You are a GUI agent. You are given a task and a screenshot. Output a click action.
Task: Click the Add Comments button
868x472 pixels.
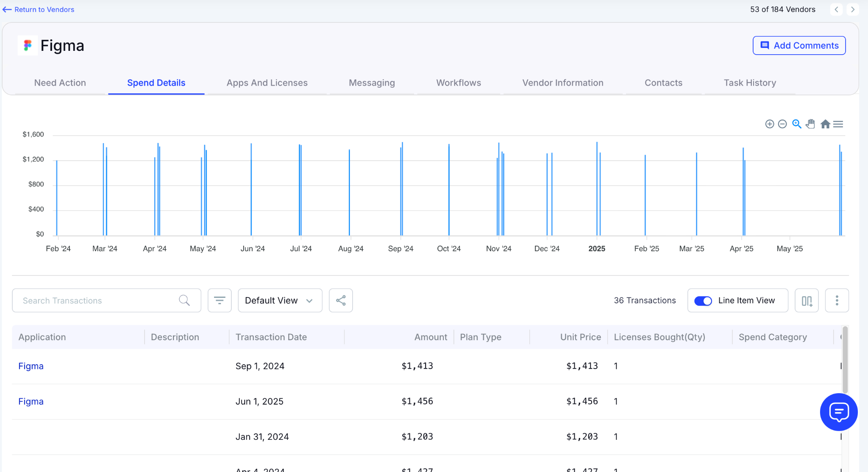click(x=799, y=45)
